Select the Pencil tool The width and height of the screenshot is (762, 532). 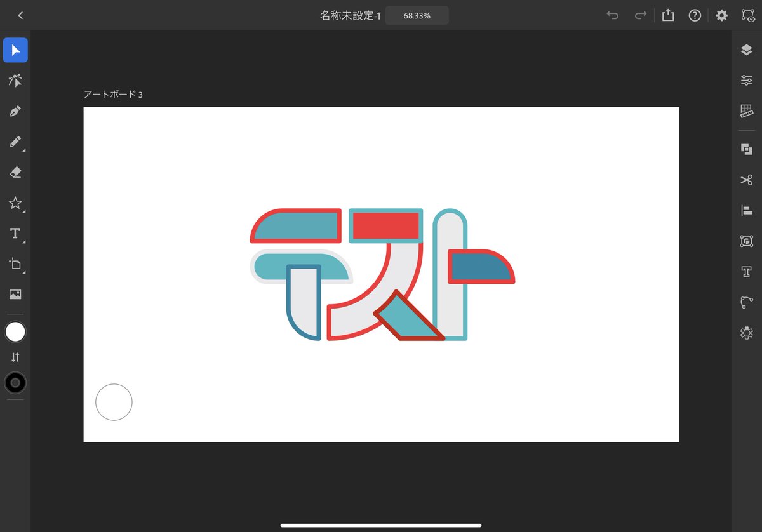coord(15,142)
